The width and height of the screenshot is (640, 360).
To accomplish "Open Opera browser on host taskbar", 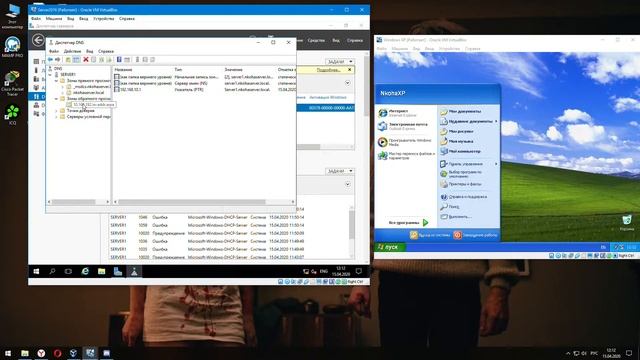I will [x=57, y=353].
